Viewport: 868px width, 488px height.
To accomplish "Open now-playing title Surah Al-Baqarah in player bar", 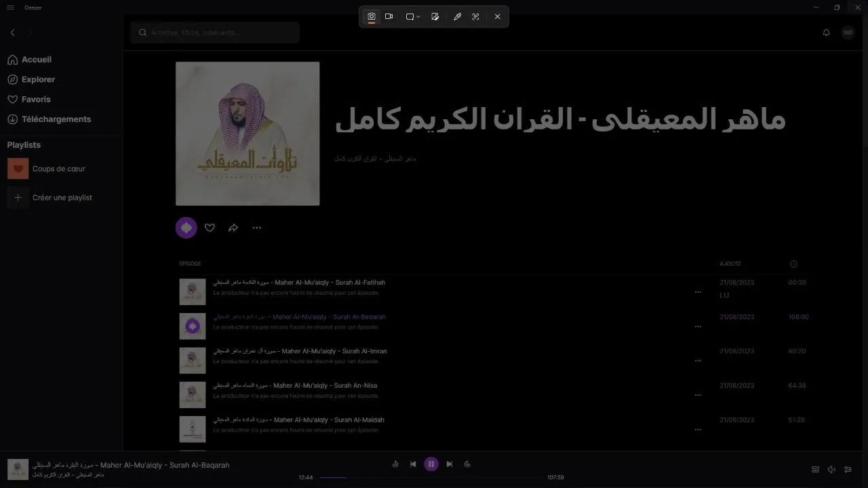I will (x=131, y=465).
